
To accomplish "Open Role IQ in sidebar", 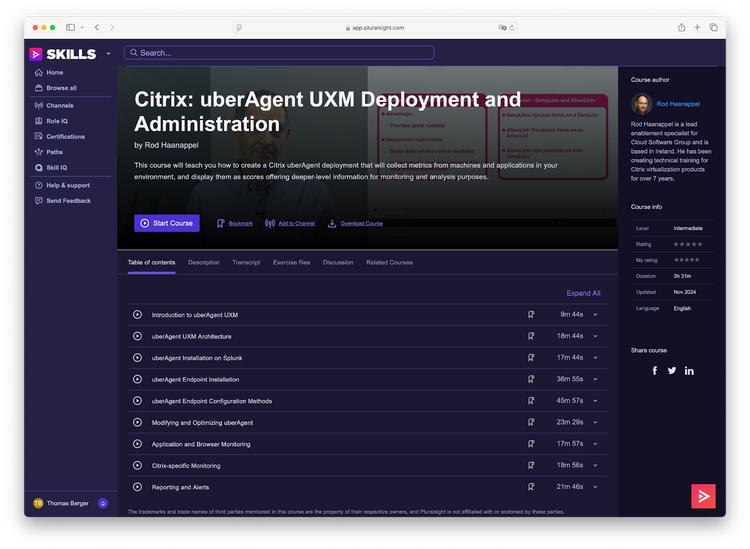I will (51, 121).
